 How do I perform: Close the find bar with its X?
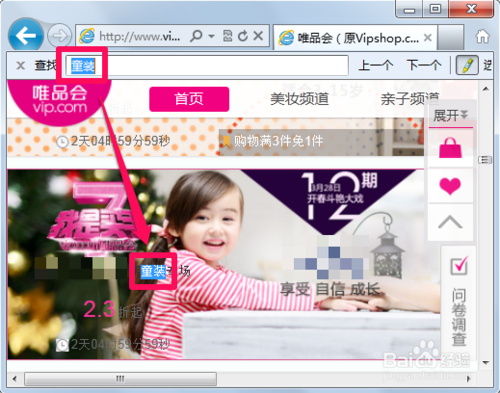(21, 65)
